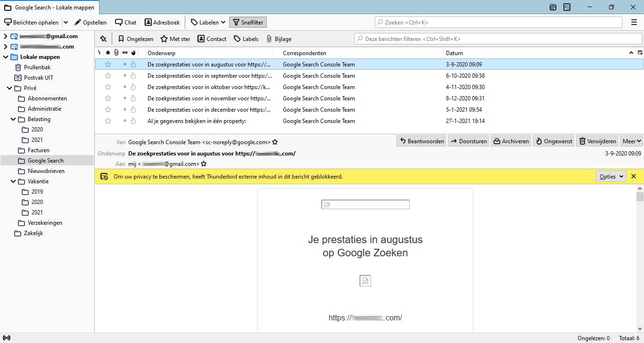This screenshot has width=644, height=343.
Task: Open the Opties dropdown in the notification bar
Action: click(611, 176)
